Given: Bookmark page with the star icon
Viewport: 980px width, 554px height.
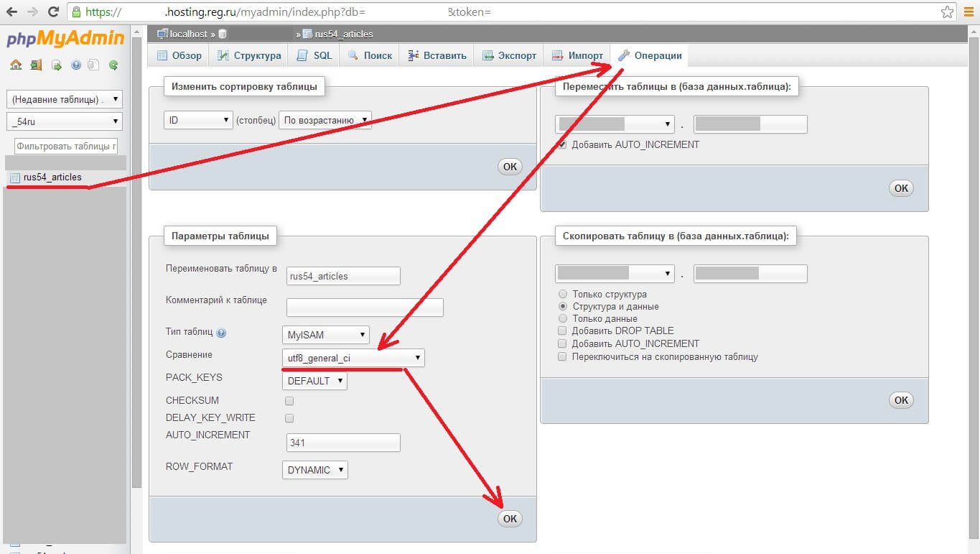Looking at the screenshot, I should click(x=948, y=11).
